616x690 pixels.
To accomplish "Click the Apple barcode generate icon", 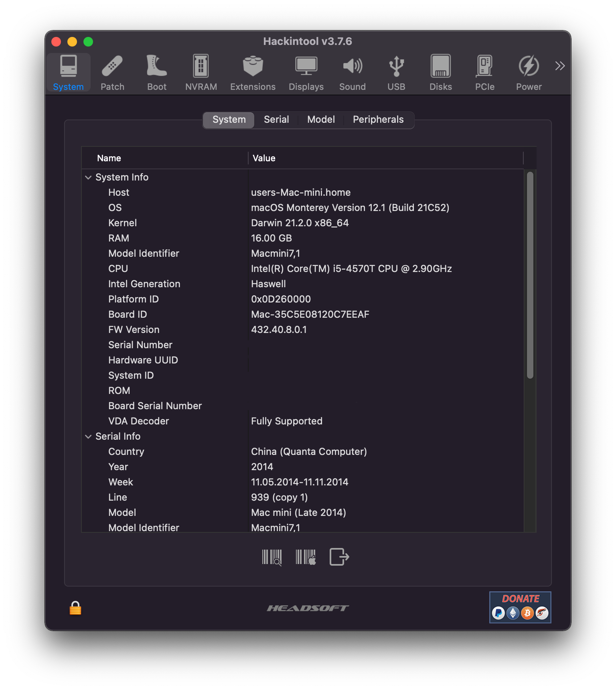I will tap(306, 557).
